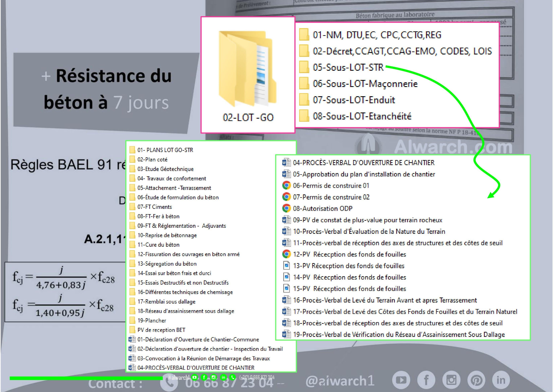This screenshot has height=392, width=554.
Task: Click folder icon beside PV de reception BET
Action: [132, 330]
